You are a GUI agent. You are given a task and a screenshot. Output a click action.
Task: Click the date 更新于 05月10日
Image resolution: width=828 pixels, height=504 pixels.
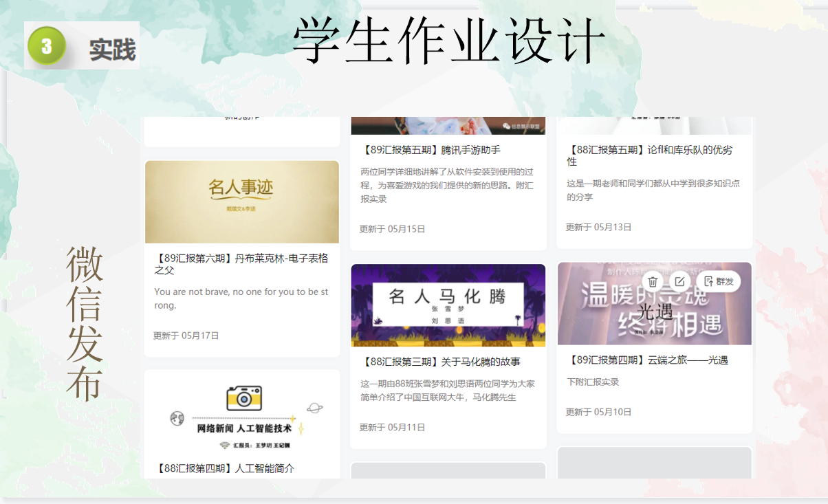[x=599, y=412]
